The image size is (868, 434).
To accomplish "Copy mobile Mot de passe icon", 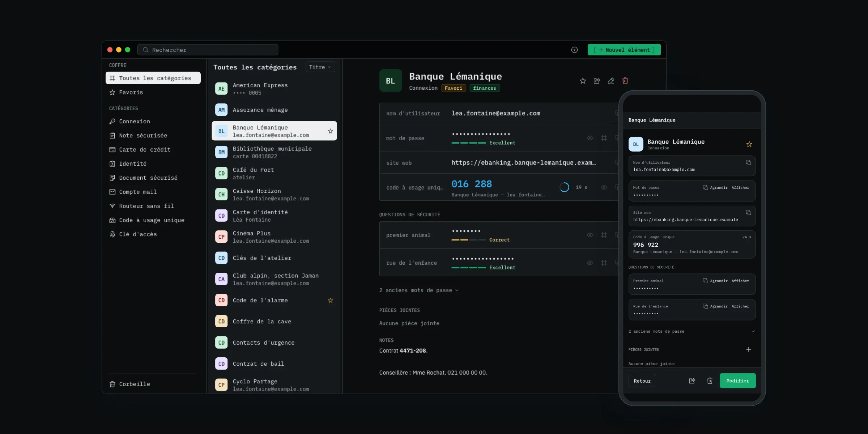I will [705, 187].
